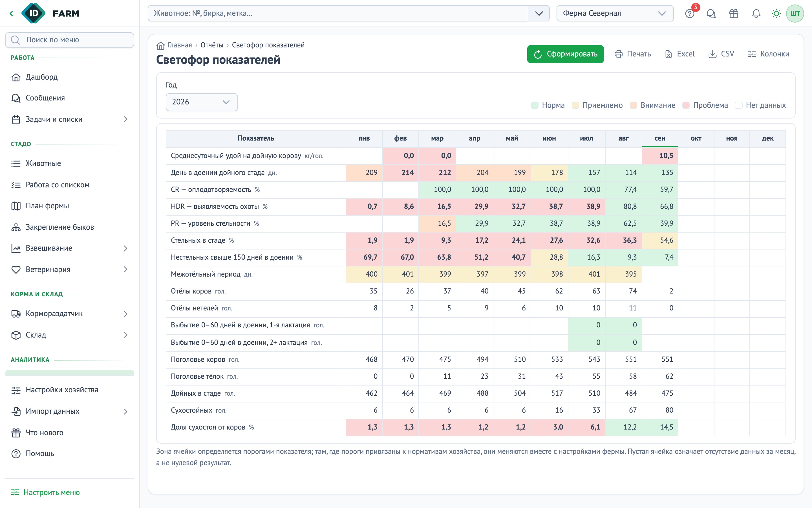Image resolution: width=812 pixels, height=508 pixels.
Task: Open Колонки column settings
Action: coord(768,54)
